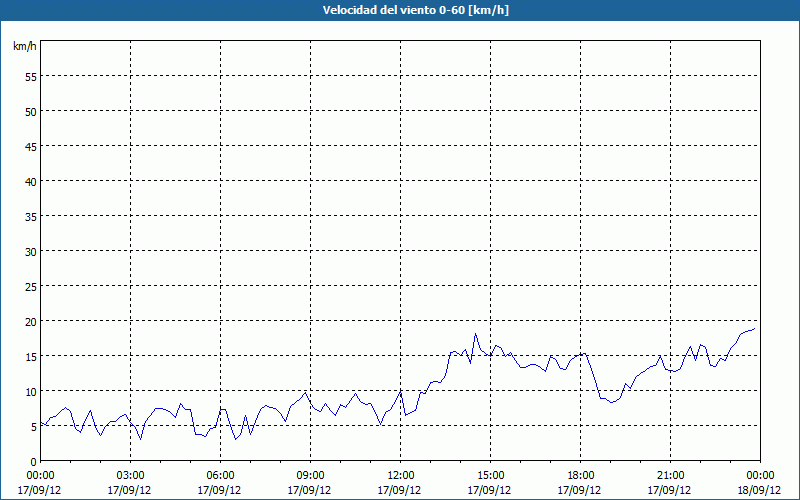Select the '17/09/12' date under 06:00

pos(219,490)
